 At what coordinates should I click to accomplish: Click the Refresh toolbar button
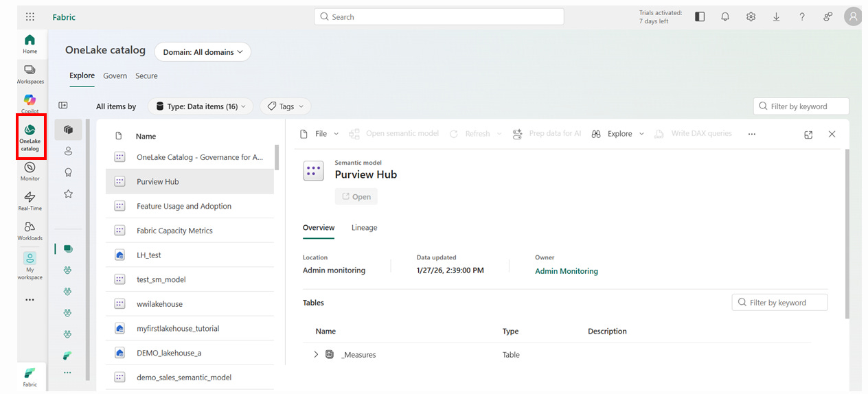470,134
